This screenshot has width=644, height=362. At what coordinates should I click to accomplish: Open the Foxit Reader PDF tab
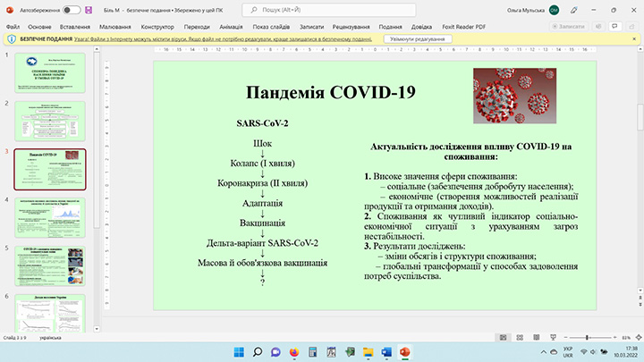pyautogui.click(x=463, y=27)
